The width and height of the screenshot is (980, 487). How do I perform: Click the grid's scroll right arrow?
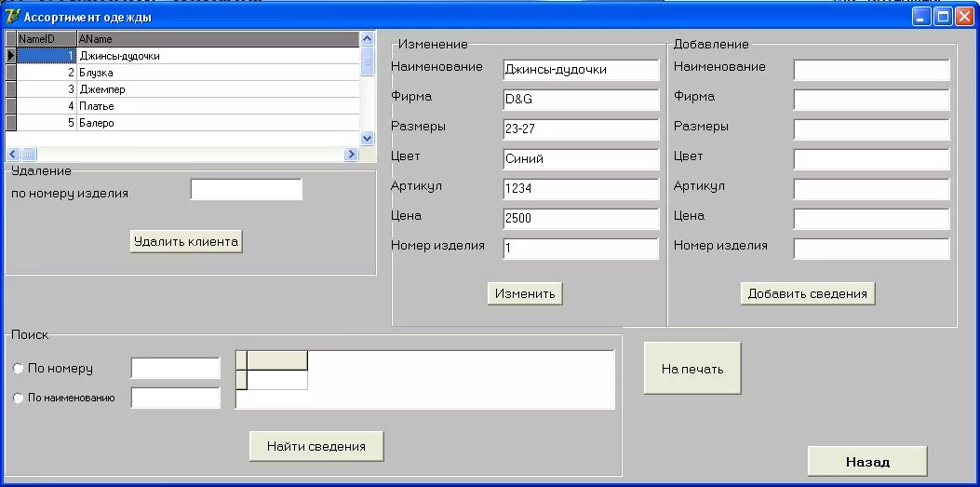(351, 154)
